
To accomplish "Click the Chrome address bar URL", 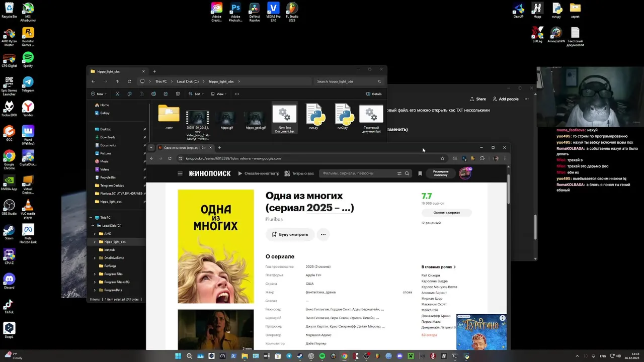I will pos(233,158).
